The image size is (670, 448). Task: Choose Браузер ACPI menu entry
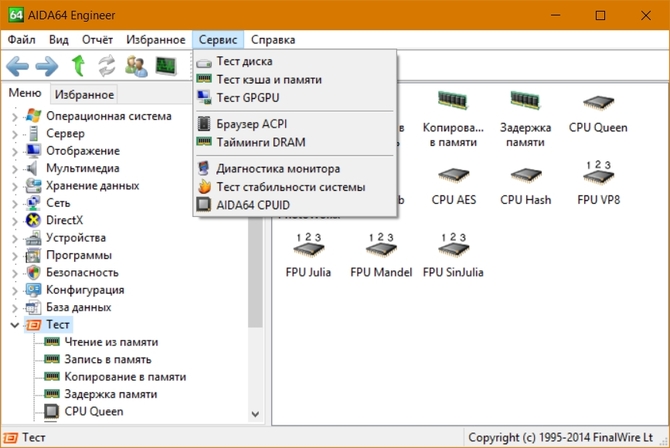(295, 124)
